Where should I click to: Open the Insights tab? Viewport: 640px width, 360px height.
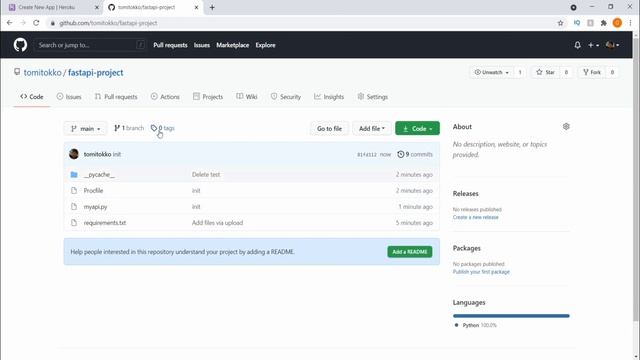pyautogui.click(x=329, y=97)
